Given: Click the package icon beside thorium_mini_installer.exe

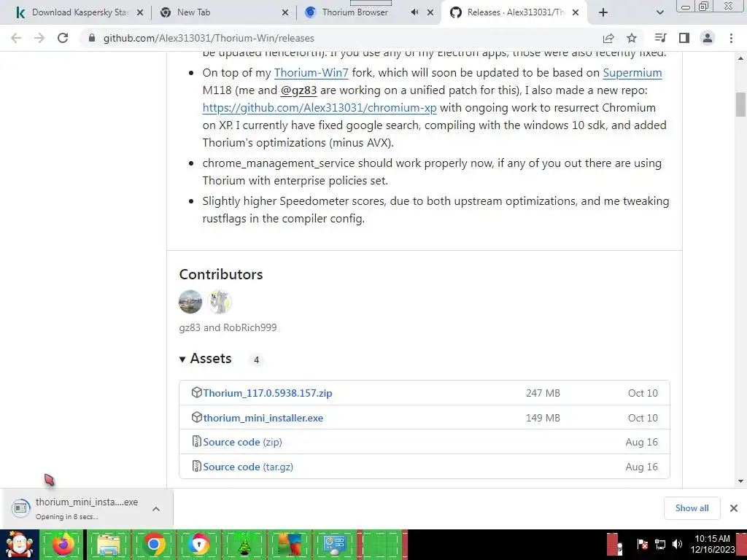Looking at the screenshot, I should (196, 417).
